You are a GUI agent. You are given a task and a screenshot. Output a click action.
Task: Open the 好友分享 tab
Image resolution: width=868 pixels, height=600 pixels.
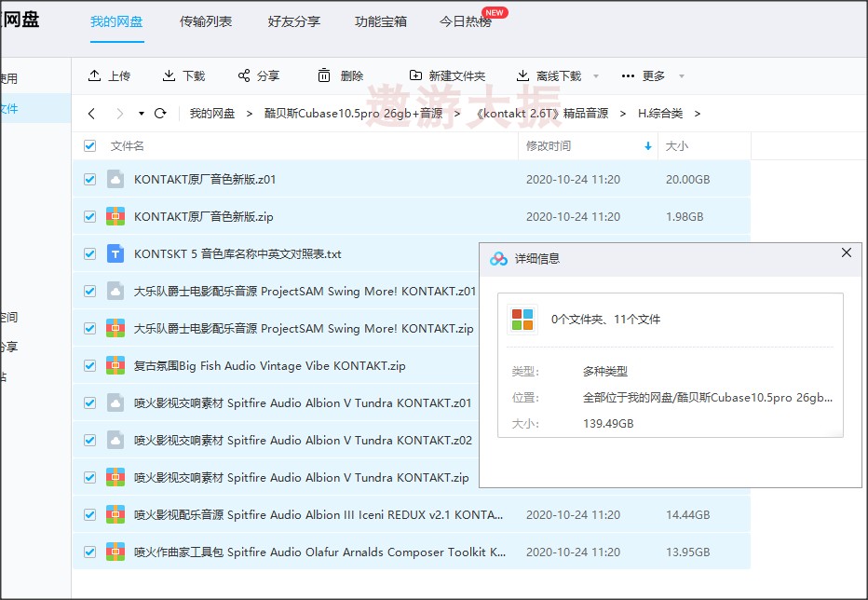(x=294, y=21)
